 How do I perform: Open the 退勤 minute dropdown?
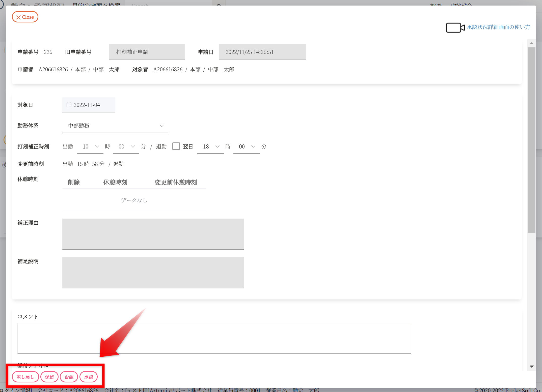coord(247,147)
